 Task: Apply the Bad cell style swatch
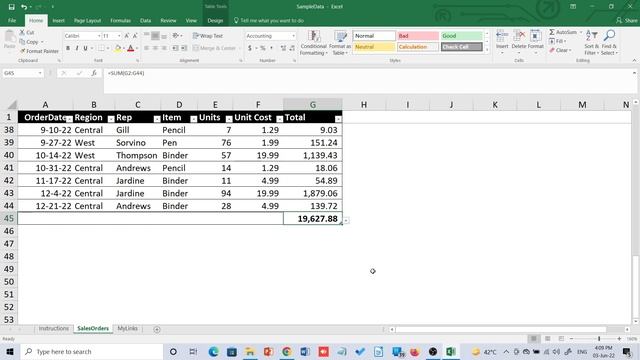pyautogui.click(x=418, y=36)
